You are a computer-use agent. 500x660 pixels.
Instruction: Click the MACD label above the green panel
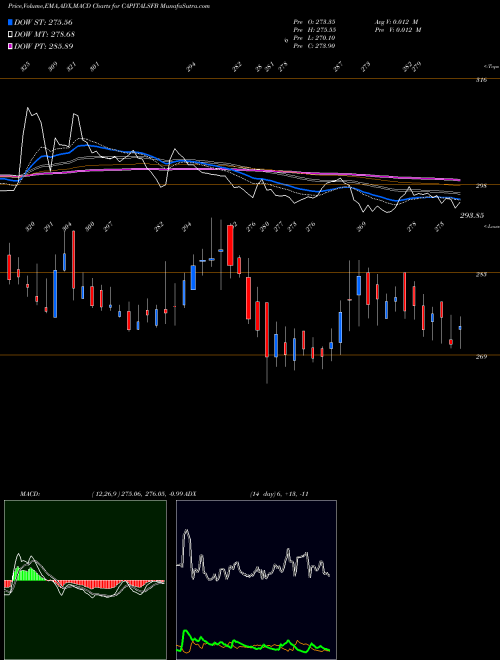(30, 494)
